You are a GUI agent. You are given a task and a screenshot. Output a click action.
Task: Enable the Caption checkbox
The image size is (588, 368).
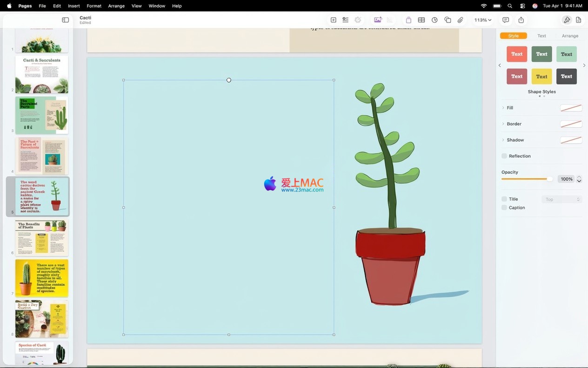coord(504,208)
